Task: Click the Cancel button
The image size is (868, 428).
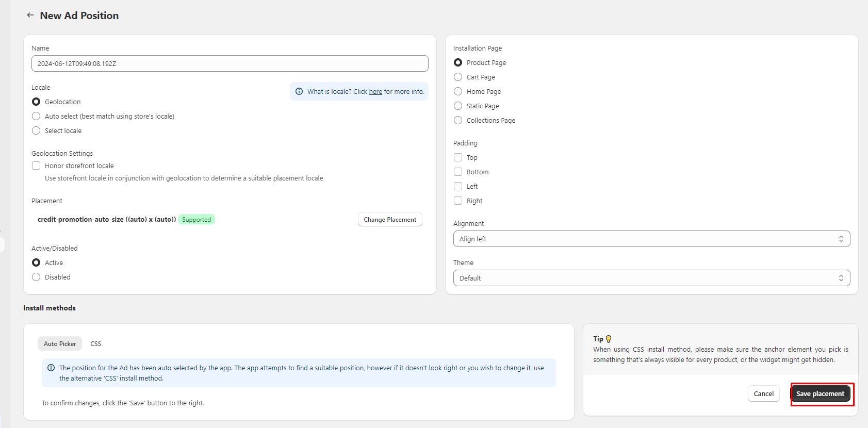Action: 763,393
